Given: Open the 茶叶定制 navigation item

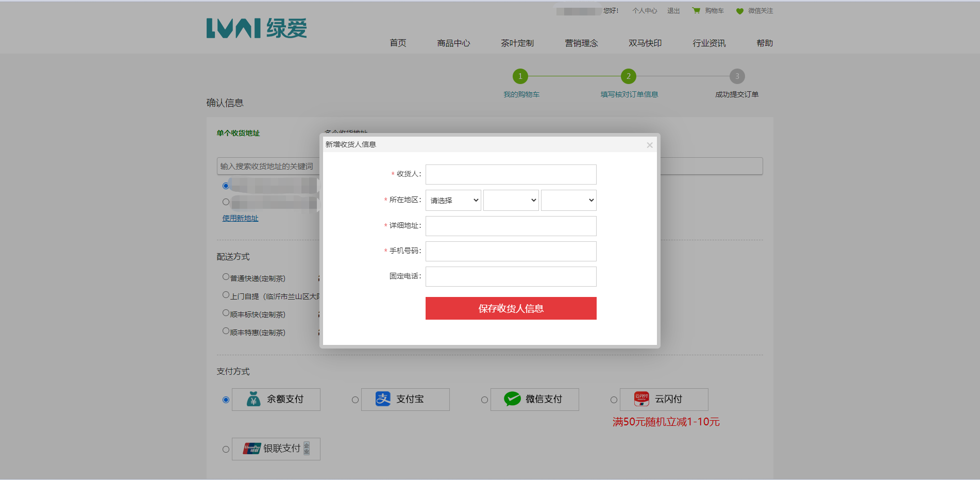Looking at the screenshot, I should [517, 43].
